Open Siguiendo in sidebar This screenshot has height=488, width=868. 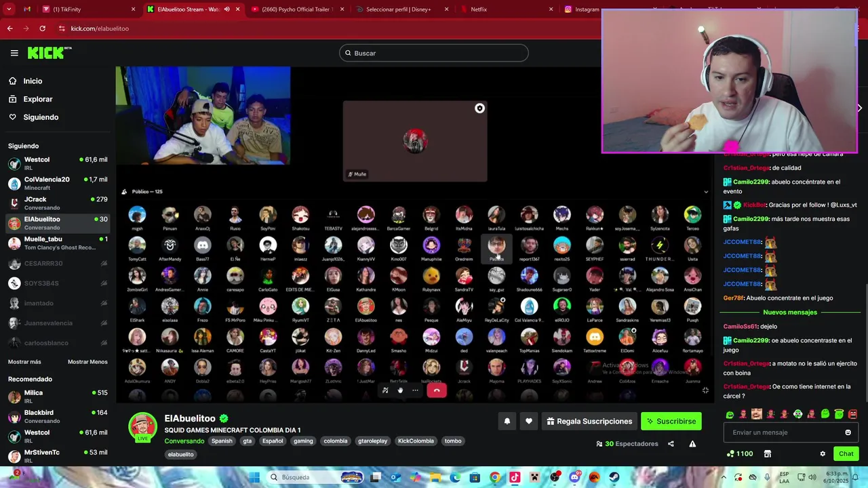coord(41,117)
